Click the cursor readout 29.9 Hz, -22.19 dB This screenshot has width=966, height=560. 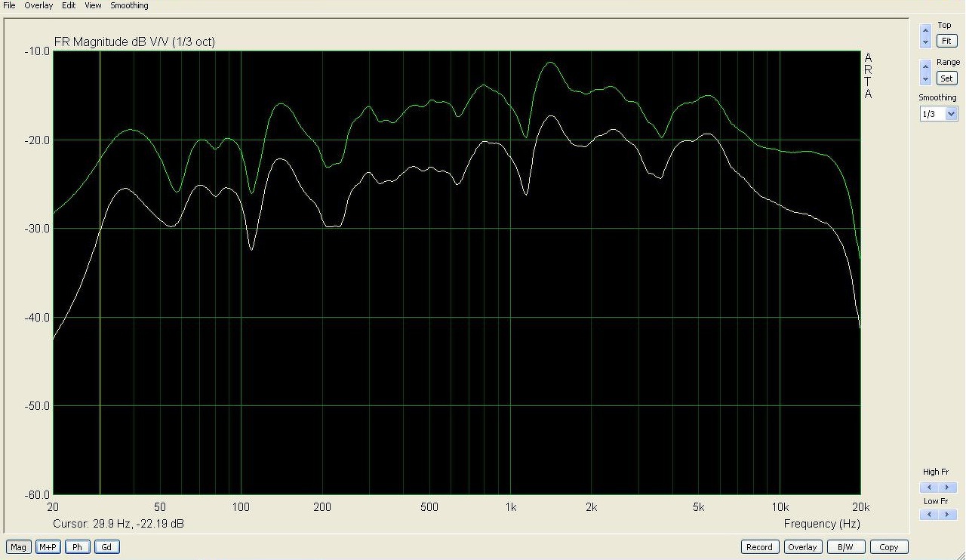pyautogui.click(x=118, y=524)
